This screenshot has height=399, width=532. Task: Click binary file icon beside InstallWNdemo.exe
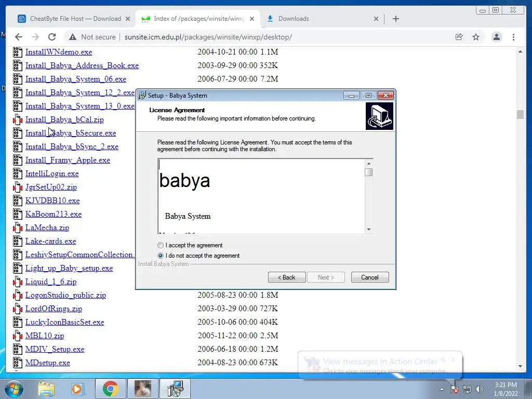(x=18, y=52)
